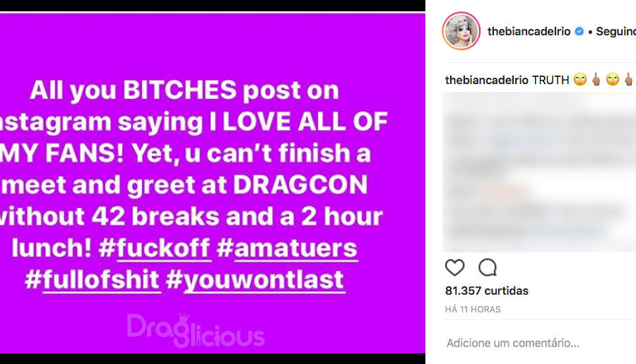This screenshot has height=364, width=636.
Task: Click the #youwontlast hashtag
Action: click(256, 280)
